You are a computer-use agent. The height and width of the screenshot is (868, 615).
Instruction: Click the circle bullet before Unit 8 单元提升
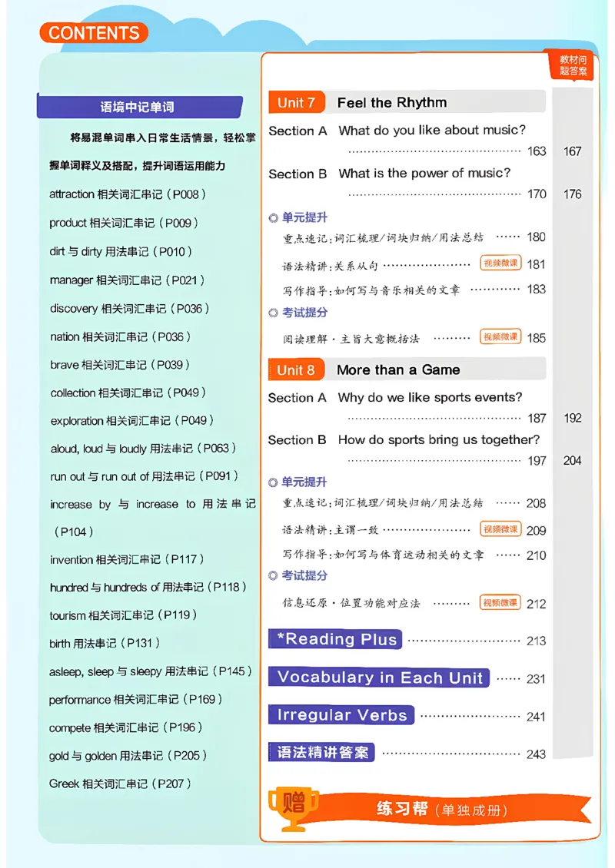point(273,482)
